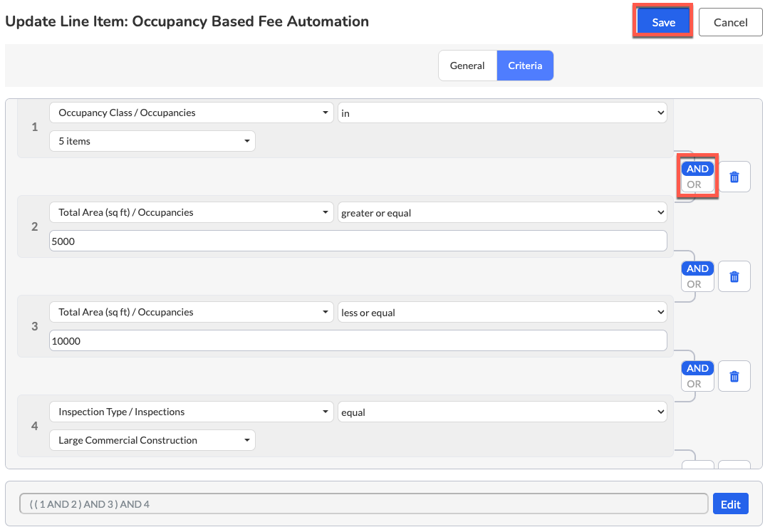Viewport: 770px width, 532px height.
Task: Select OR between criteria 3 and 4
Action: pos(694,384)
